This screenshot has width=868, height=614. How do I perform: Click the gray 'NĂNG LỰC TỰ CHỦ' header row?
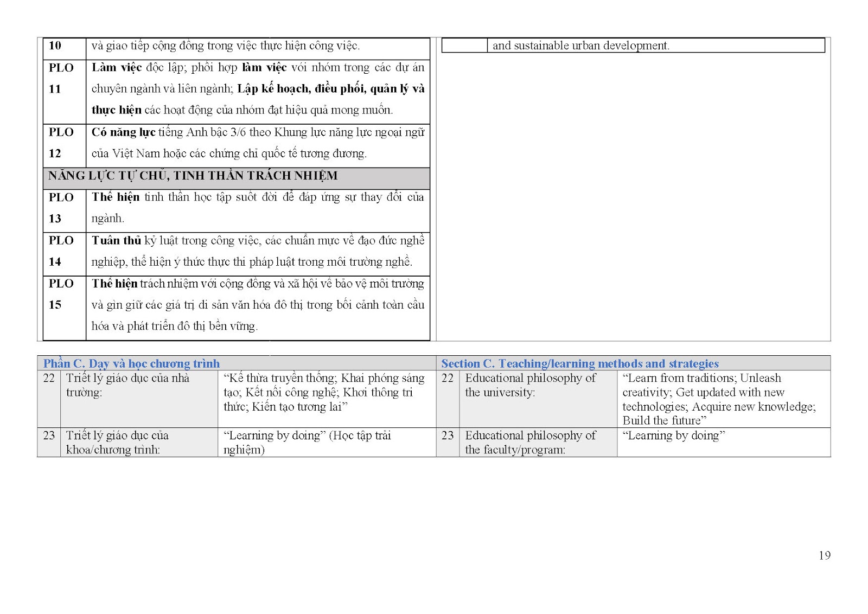point(193,176)
